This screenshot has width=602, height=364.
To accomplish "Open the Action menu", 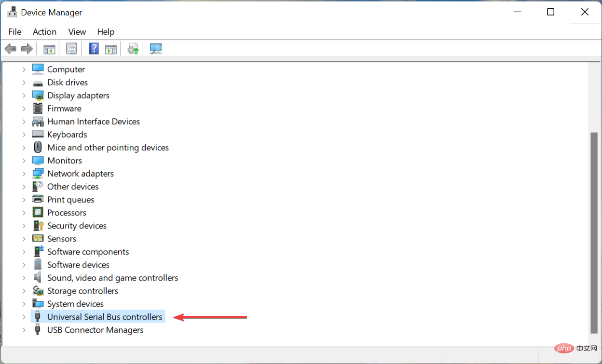I will click(x=44, y=32).
